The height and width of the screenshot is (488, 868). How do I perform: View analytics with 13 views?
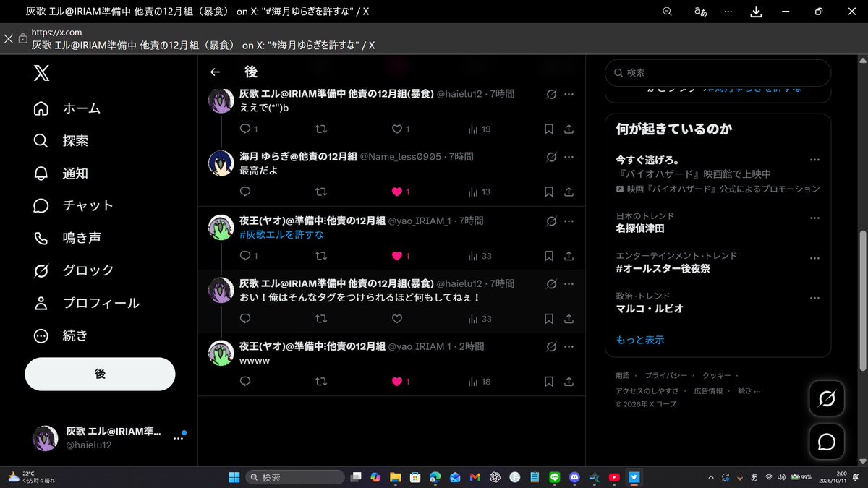(x=480, y=192)
